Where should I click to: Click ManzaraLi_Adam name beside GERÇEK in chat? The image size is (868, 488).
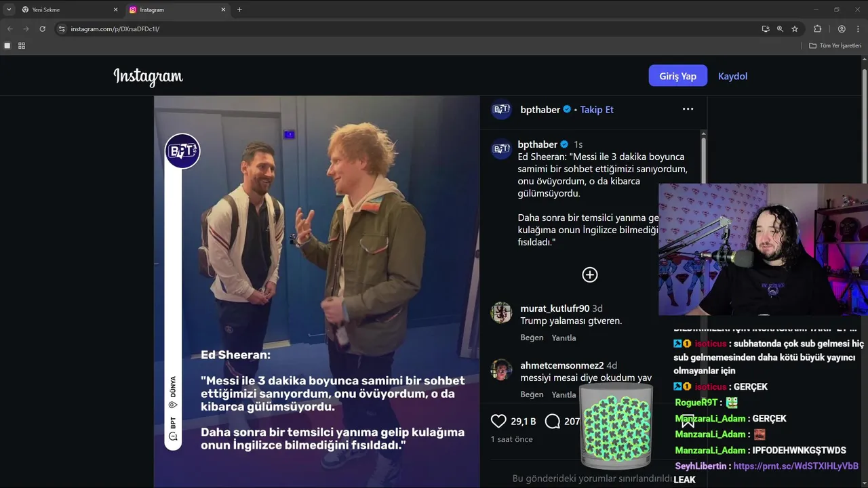pos(711,419)
